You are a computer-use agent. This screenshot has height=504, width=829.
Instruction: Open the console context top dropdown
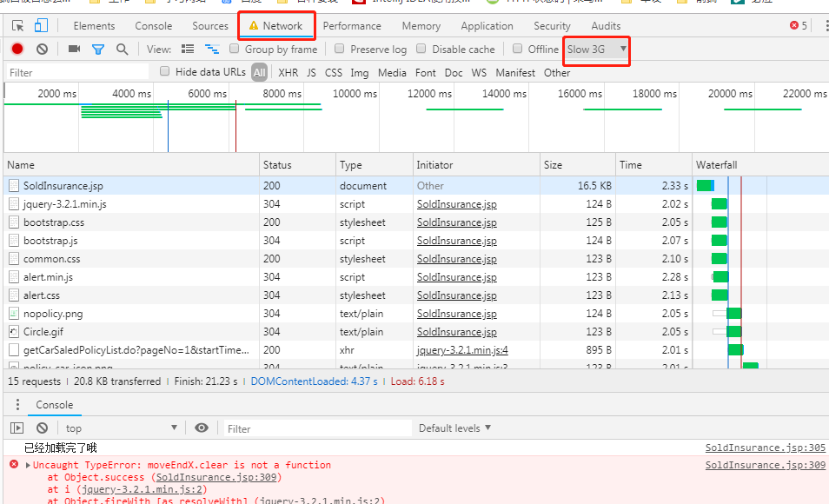[121, 428]
